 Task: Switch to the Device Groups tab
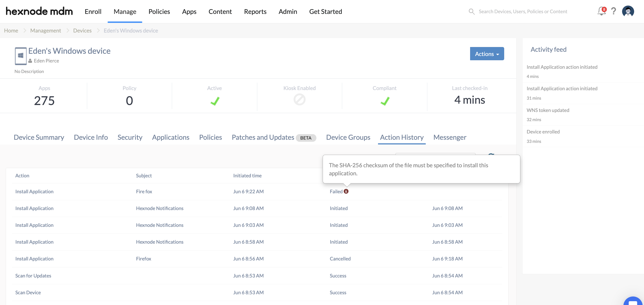coord(348,137)
